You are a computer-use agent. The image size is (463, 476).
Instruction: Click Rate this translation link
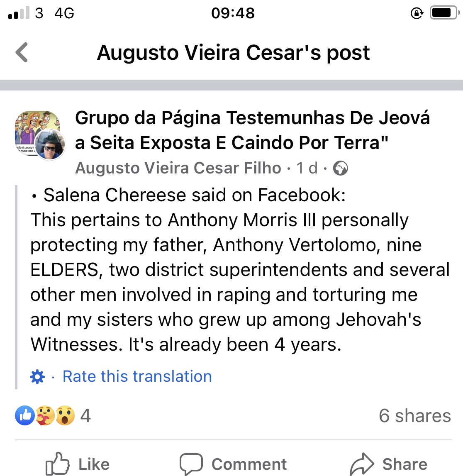(137, 376)
